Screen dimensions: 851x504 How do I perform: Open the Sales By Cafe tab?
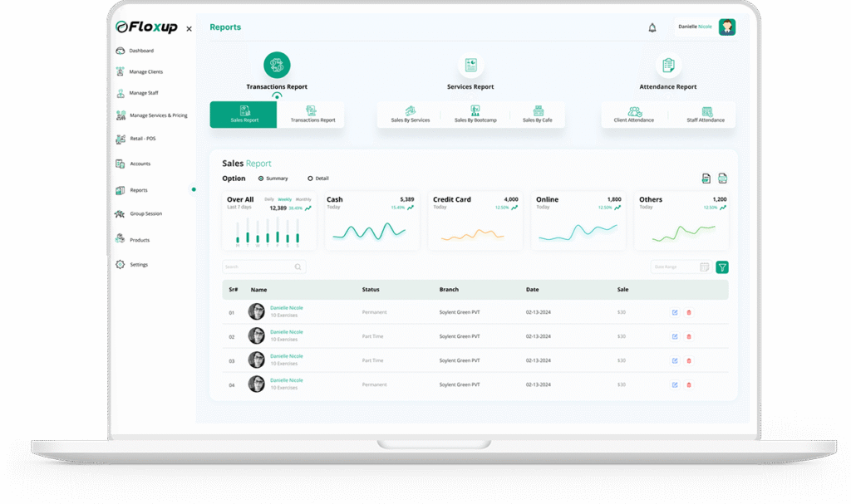pos(538,115)
